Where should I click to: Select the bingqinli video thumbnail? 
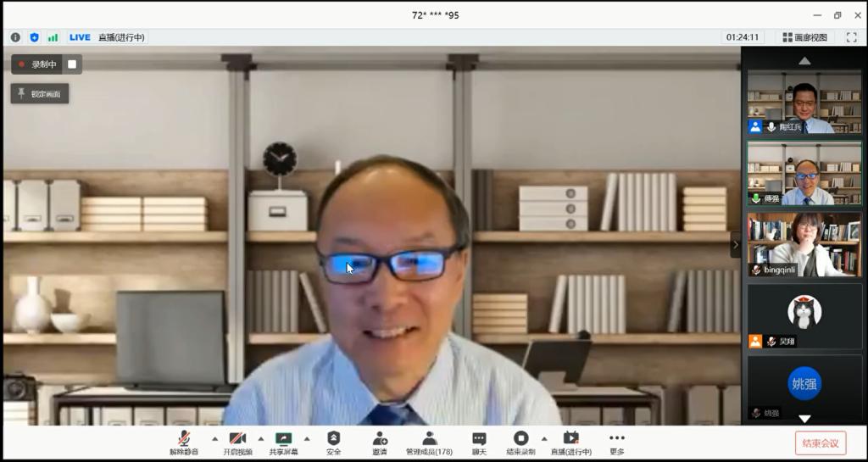click(x=804, y=244)
